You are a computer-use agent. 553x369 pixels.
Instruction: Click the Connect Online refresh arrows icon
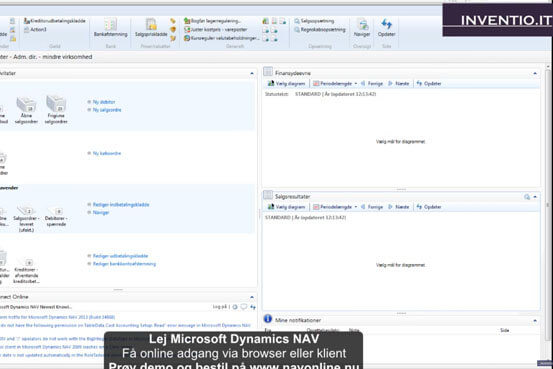(253, 307)
